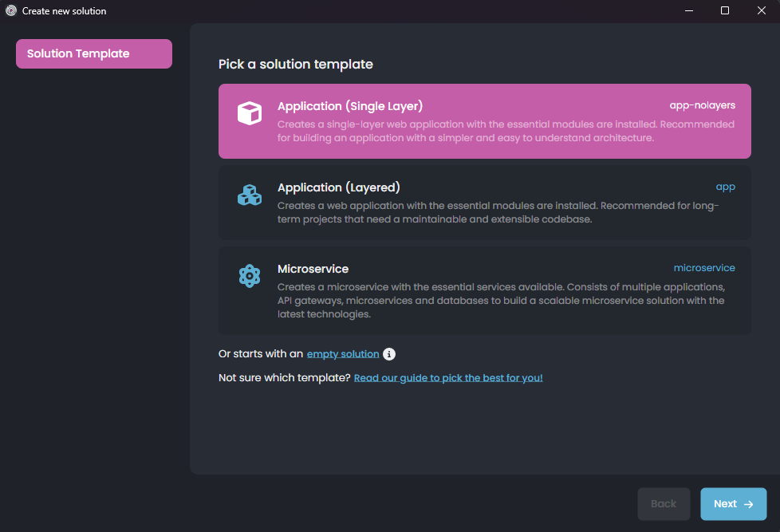Minimize the Create new solution window
This screenshot has width=780, height=532.
pos(688,10)
